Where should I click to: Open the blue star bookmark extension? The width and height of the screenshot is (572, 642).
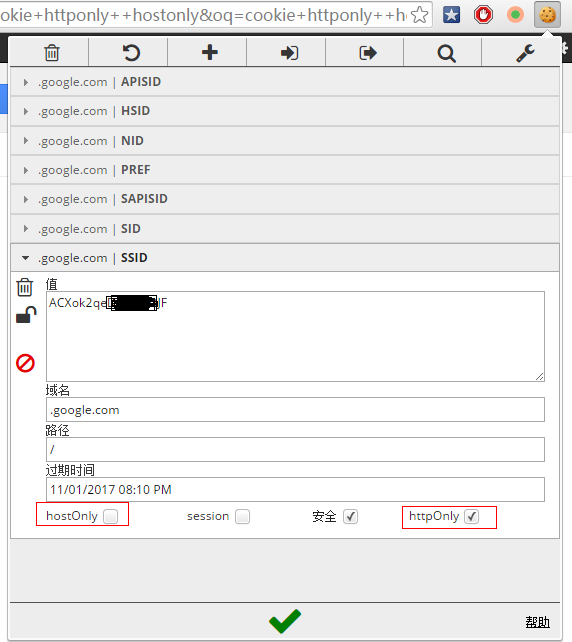[x=451, y=15]
